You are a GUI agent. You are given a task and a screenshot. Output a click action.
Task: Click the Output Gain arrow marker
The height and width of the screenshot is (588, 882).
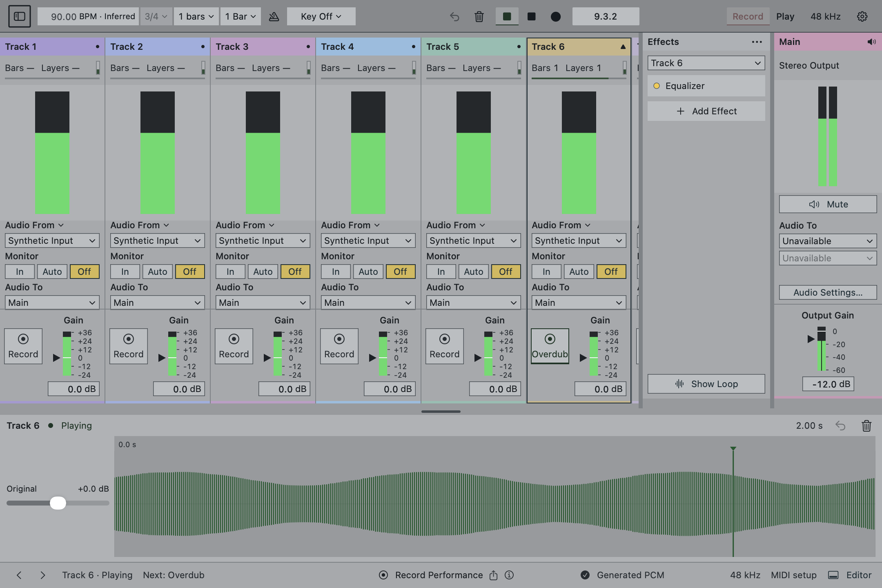[x=811, y=339]
